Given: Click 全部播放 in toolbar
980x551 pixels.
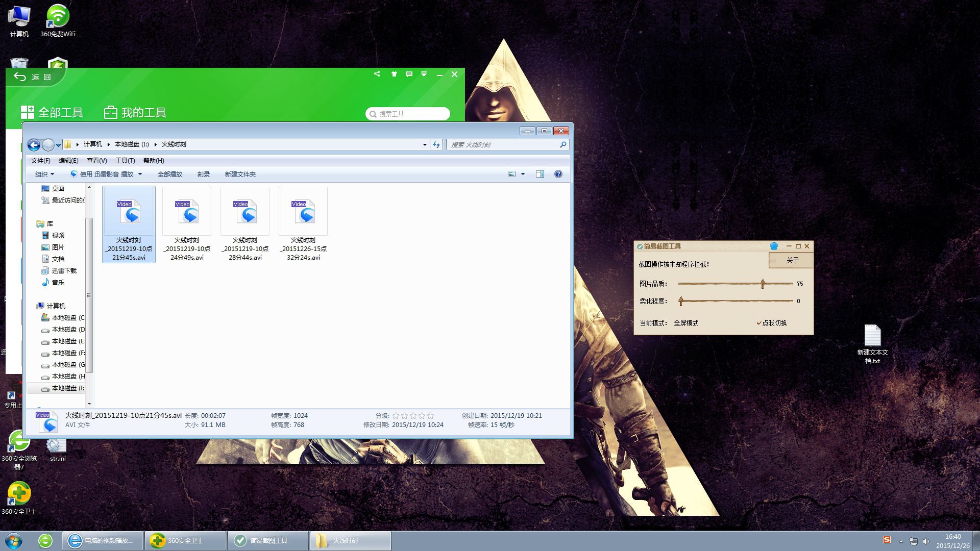Looking at the screenshot, I should [x=170, y=174].
